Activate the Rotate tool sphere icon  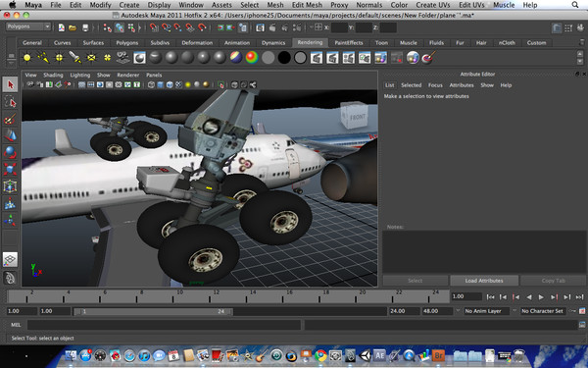(x=10, y=152)
